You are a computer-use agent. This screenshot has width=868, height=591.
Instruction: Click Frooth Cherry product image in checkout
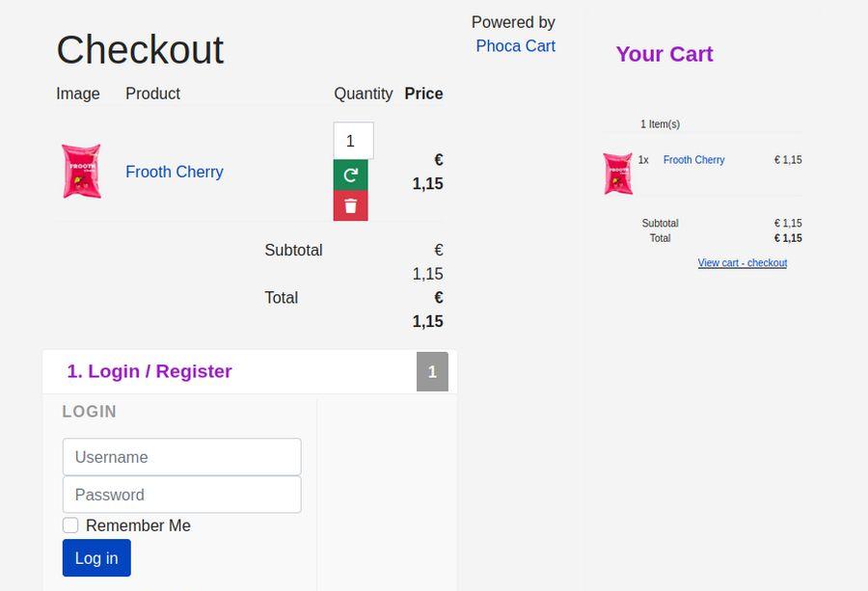pos(81,172)
